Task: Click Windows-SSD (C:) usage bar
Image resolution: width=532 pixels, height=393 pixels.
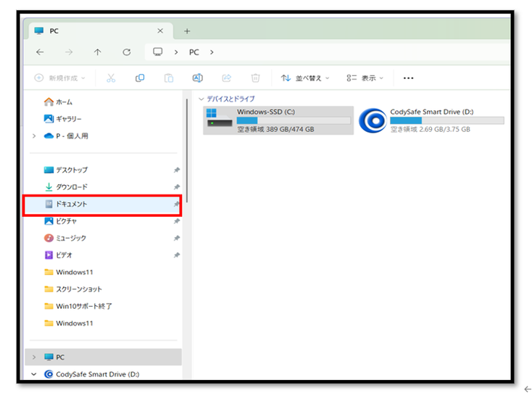Action: (x=294, y=120)
